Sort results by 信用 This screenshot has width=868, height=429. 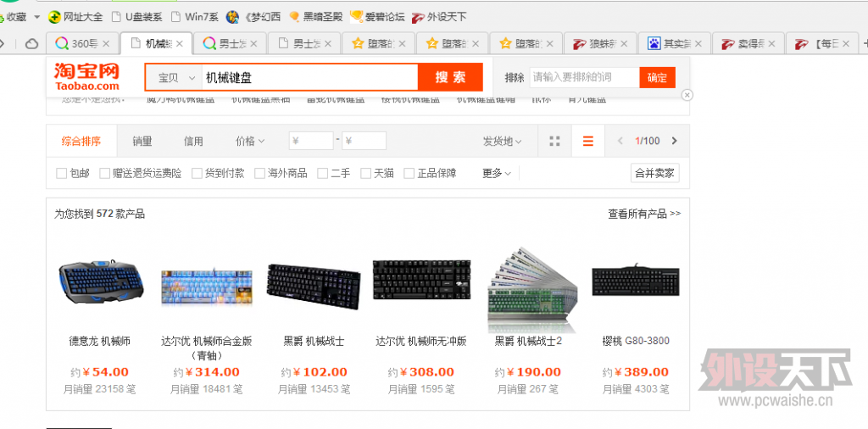coord(193,141)
